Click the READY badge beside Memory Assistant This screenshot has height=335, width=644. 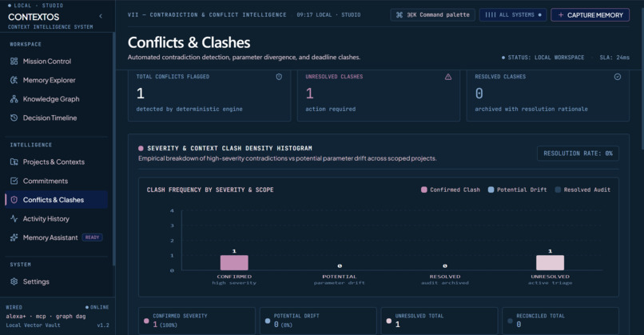(x=92, y=237)
